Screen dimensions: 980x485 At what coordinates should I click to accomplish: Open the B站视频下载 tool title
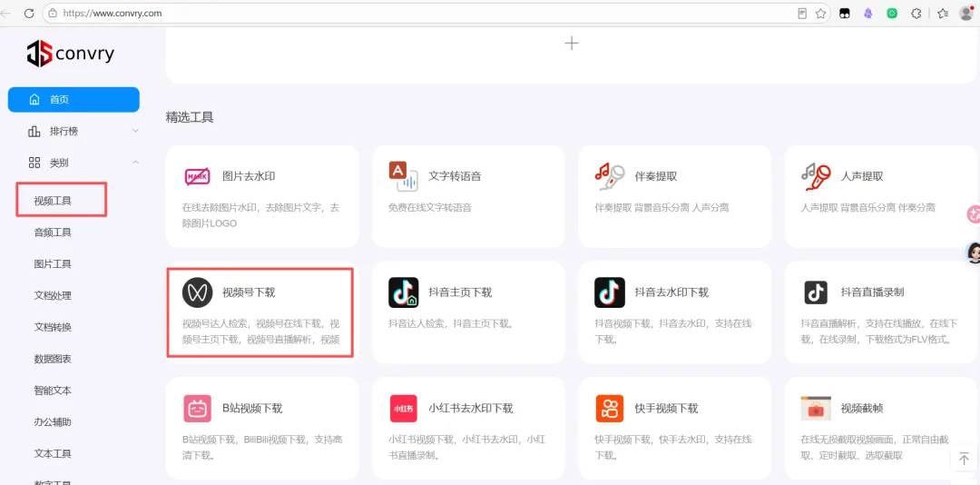[x=252, y=409]
